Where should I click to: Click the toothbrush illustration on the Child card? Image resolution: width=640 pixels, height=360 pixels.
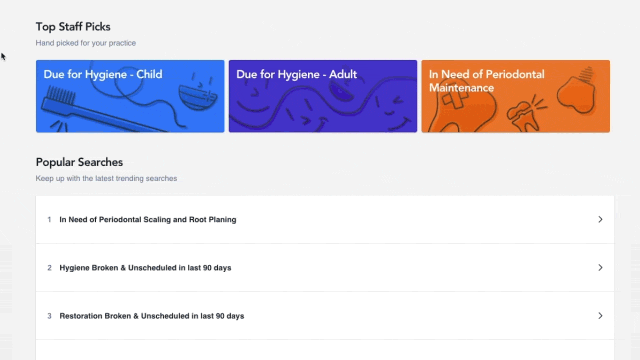[102, 111]
